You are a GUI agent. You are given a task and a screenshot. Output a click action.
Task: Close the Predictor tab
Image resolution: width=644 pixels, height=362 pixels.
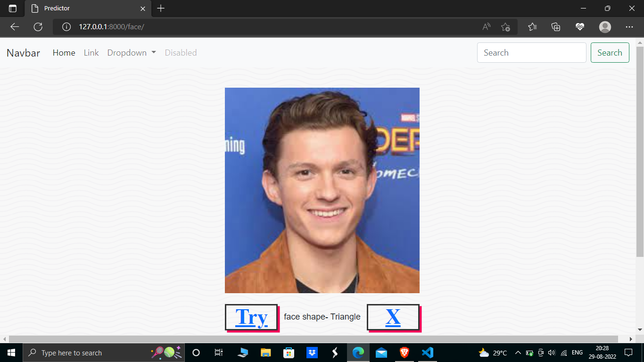click(143, 8)
